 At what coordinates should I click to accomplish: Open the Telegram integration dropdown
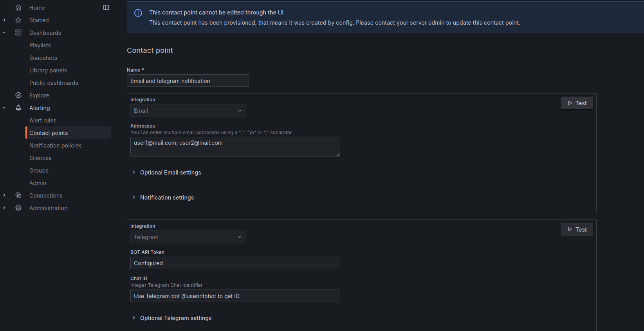(188, 237)
